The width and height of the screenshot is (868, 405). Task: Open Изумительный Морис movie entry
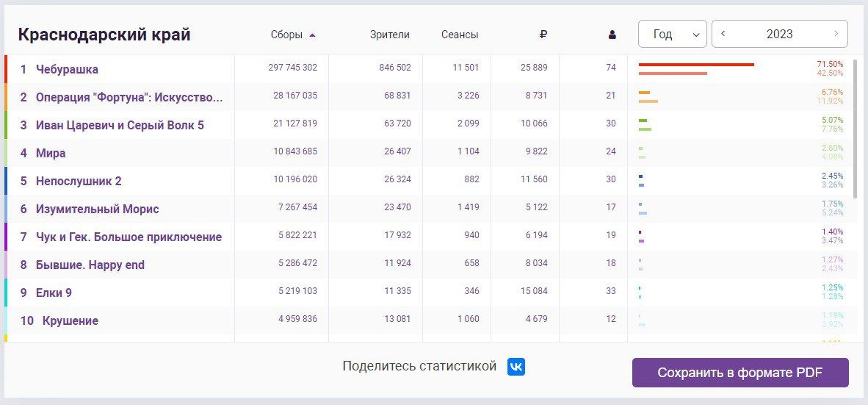pos(97,209)
